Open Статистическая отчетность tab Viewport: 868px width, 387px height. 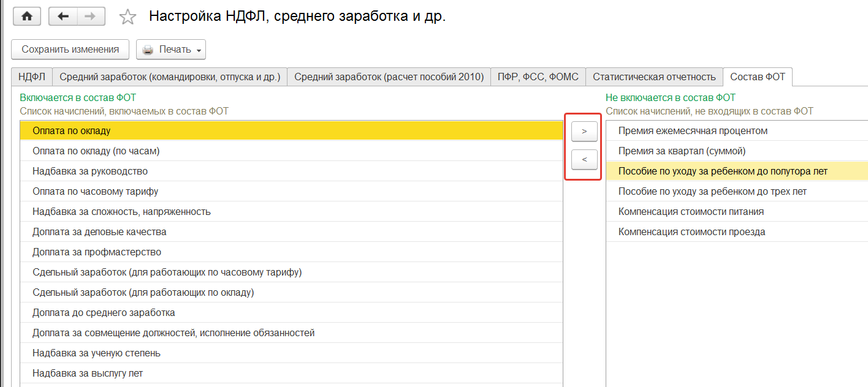coord(654,77)
